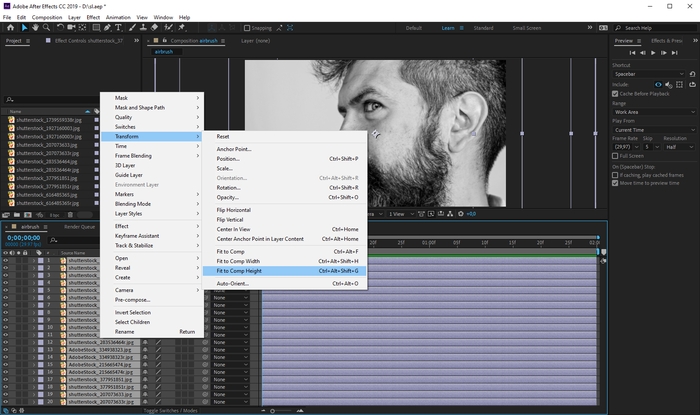Image resolution: width=700 pixels, height=415 pixels.
Task: Toggle video include eye in Preview panel
Action: (658, 84)
